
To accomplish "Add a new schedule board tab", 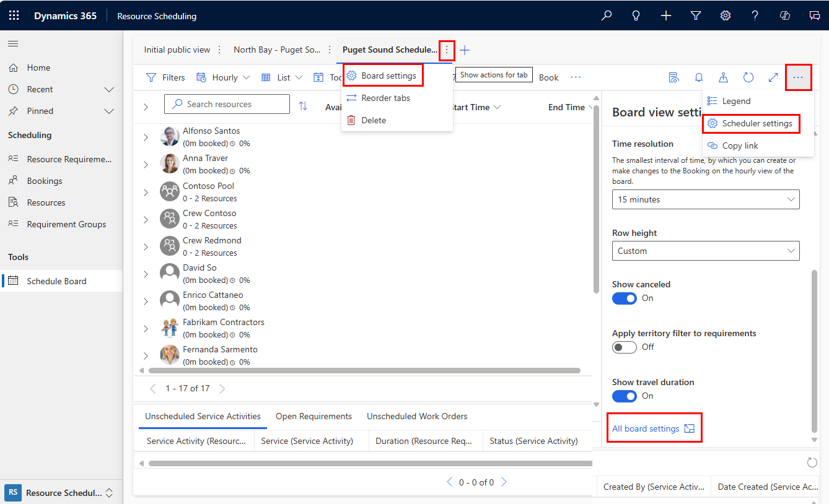I will click(465, 50).
